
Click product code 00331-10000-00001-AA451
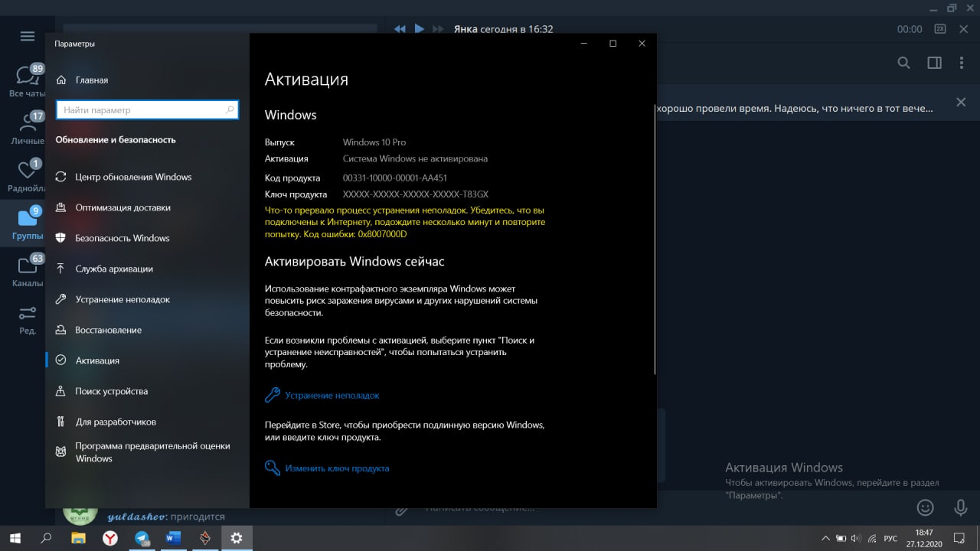pyautogui.click(x=395, y=178)
